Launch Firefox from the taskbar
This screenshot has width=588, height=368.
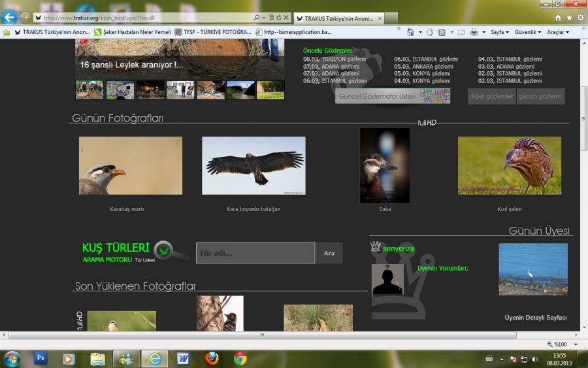212,358
